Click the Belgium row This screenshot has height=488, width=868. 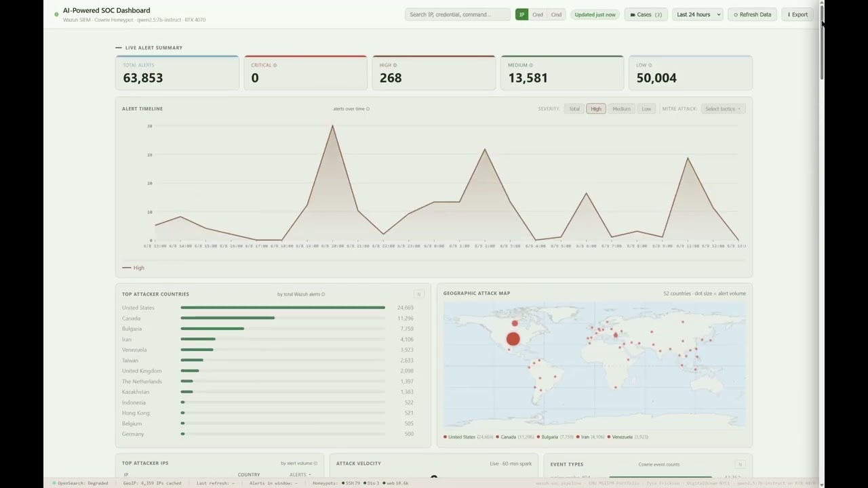point(268,424)
